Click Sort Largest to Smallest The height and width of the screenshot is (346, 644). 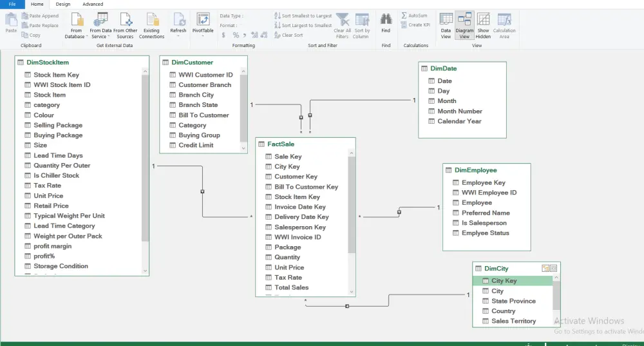303,26
